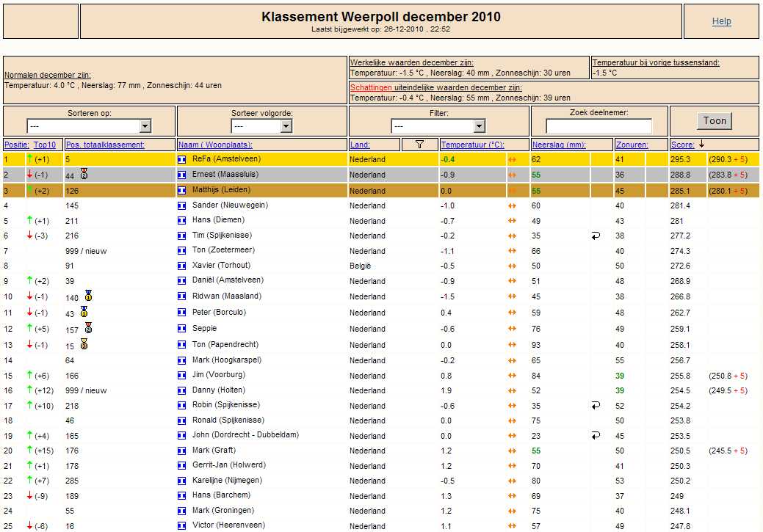Open the Sorteren op dropdown
The width and height of the screenshot is (763, 532).
(x=89, y=126)
